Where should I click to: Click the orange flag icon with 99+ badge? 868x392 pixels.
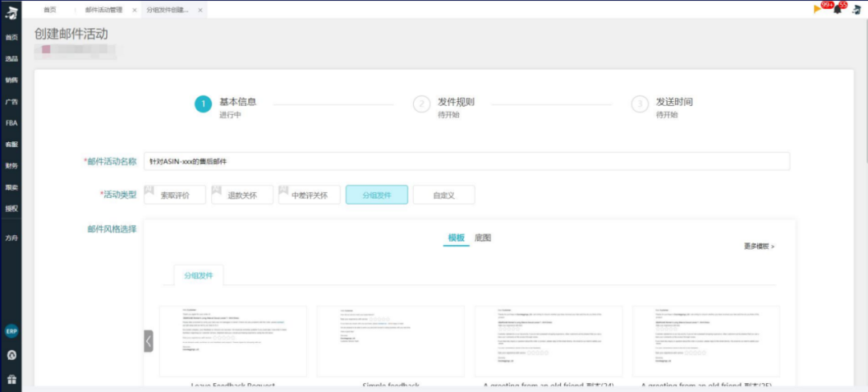(x=817, y=9)
